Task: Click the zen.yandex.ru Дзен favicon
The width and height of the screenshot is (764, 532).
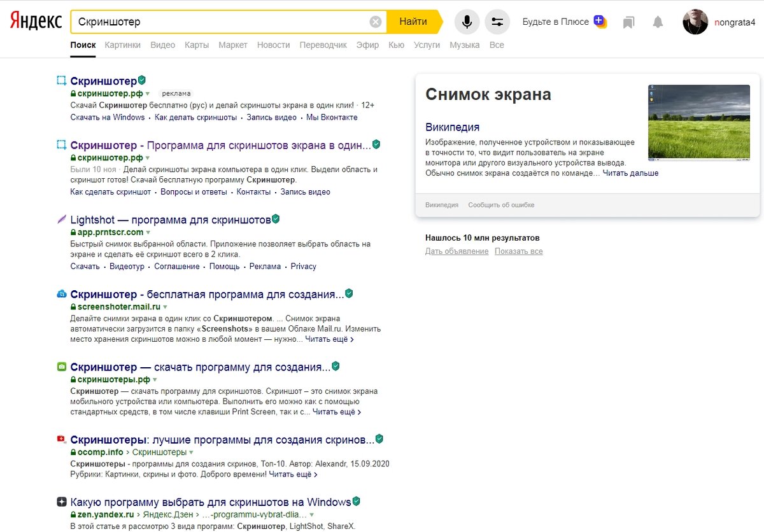Action: tap(61, 501)
